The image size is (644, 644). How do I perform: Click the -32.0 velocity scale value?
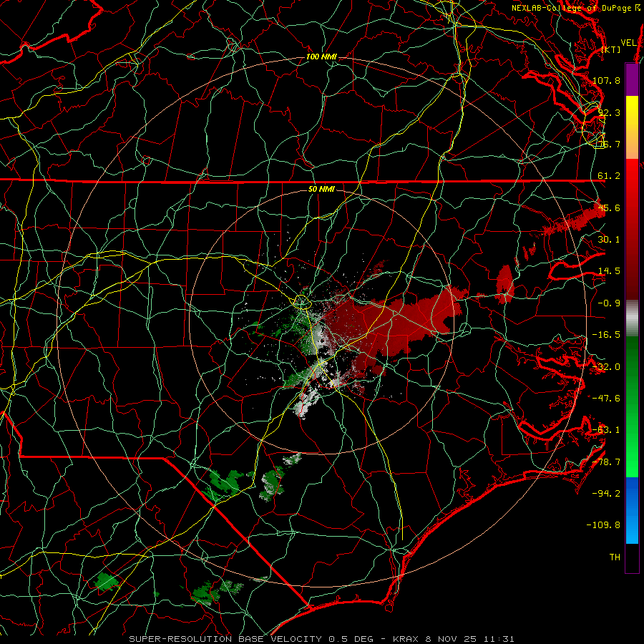606,367
